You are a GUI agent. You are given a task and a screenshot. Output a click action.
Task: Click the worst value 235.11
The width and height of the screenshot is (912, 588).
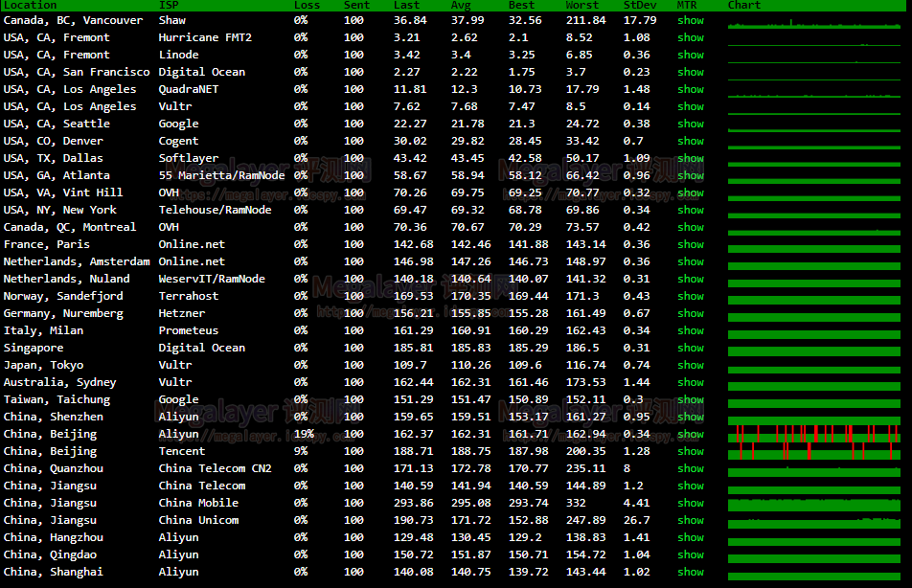(585, 468)
